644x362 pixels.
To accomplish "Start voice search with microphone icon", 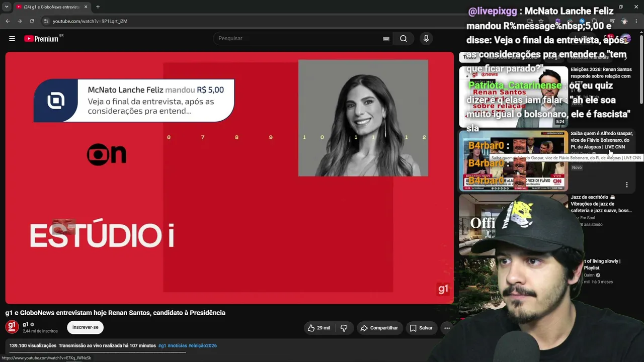I will (x=426, y=39).
